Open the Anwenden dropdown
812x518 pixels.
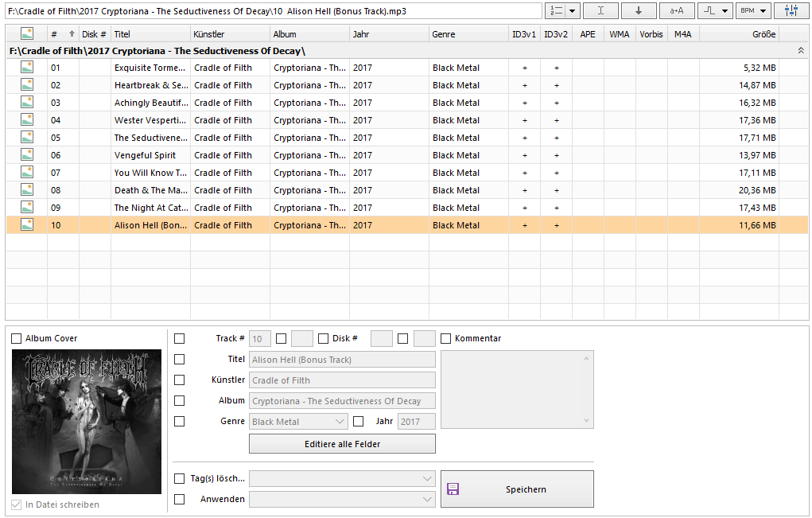pyautogui.click(x=342, y=499)
